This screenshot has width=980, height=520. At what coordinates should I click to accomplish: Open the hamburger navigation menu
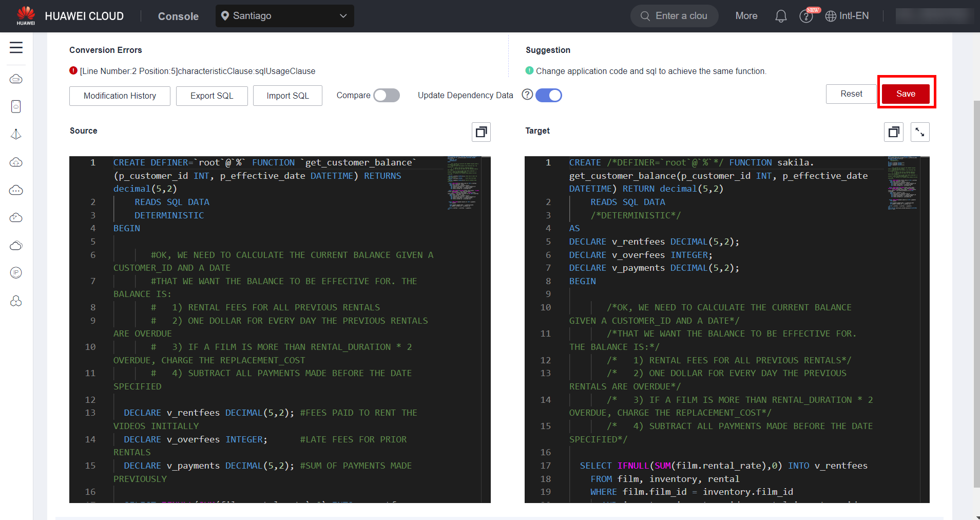click(x=16, y=48)
